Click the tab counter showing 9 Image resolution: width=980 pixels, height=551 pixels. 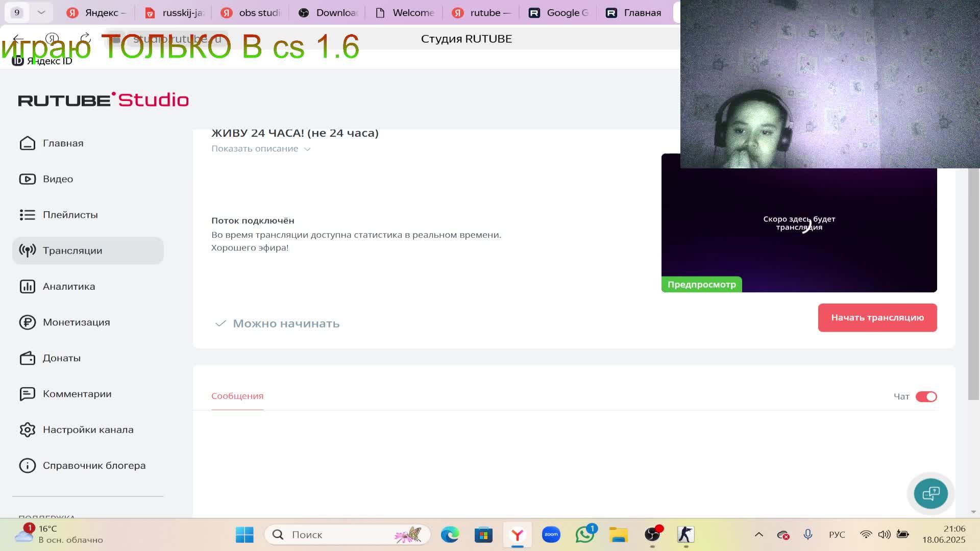[x=17, y=12]
